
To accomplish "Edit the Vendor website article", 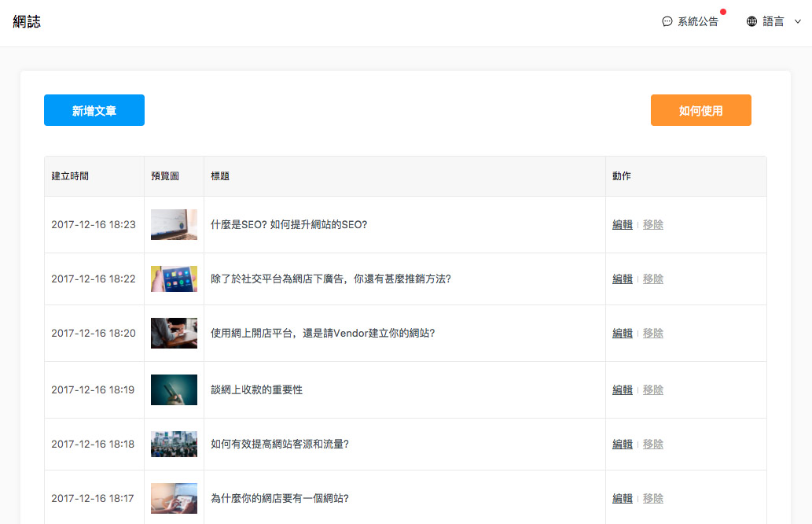I will [x=623, y=334].
